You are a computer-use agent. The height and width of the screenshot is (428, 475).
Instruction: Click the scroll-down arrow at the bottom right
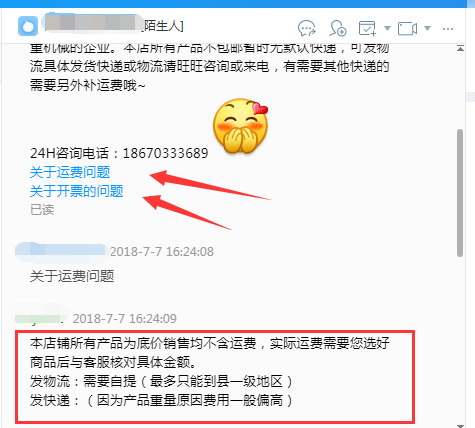point(460,425)
